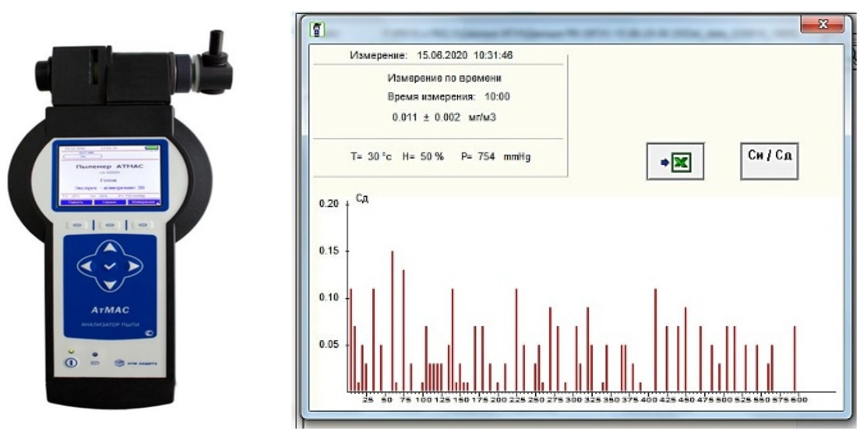Click the 0.05 value on chart axis
This screenshot has height=436, width=868.
click(x=329, y=345)
